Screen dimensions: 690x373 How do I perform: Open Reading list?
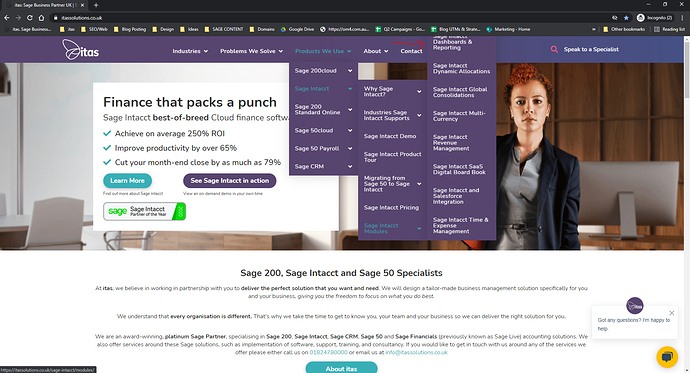click(669, 29)
